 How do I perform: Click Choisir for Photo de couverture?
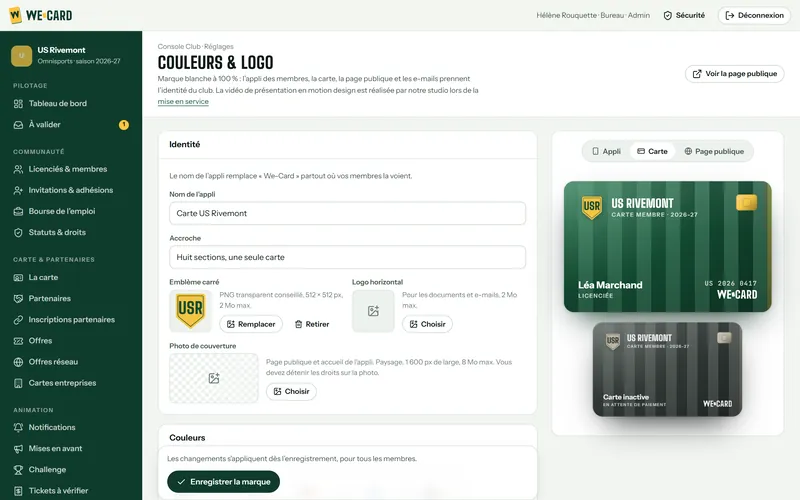click(x=291, y=391)
